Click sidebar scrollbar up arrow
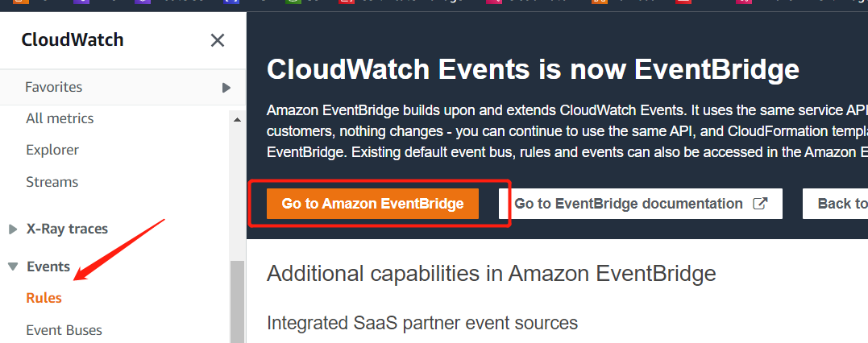The image size is (868, 343). click(237, 120)
